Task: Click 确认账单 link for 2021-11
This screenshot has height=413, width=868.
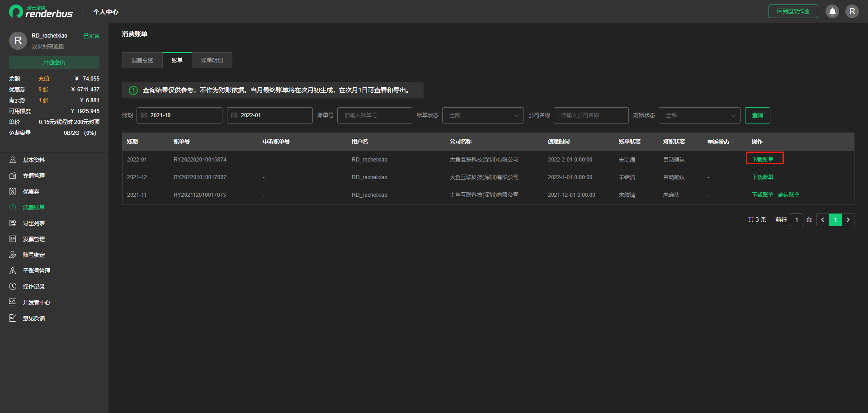Action: [x=789, y=195]
